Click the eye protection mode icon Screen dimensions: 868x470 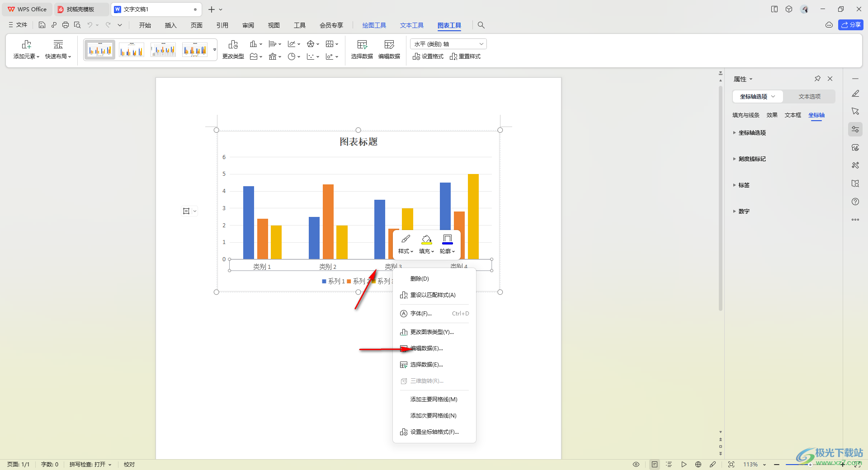point(636,465)
